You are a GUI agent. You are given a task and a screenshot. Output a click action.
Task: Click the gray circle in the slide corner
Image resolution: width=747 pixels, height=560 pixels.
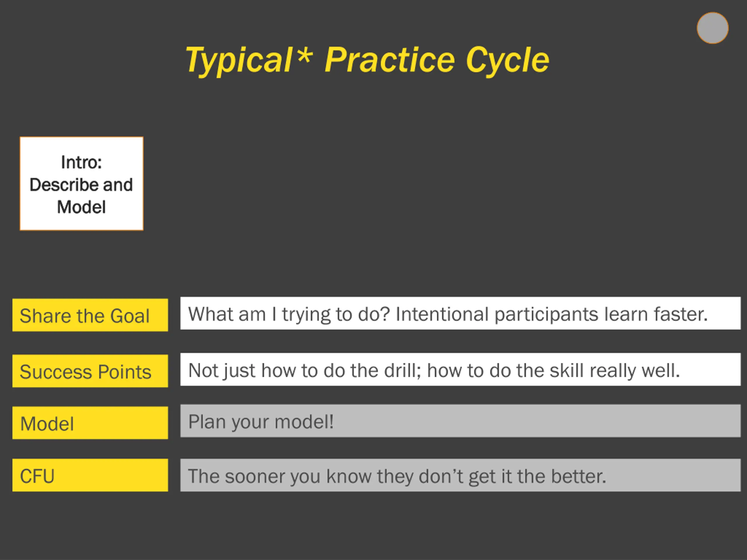pos(713,28)
